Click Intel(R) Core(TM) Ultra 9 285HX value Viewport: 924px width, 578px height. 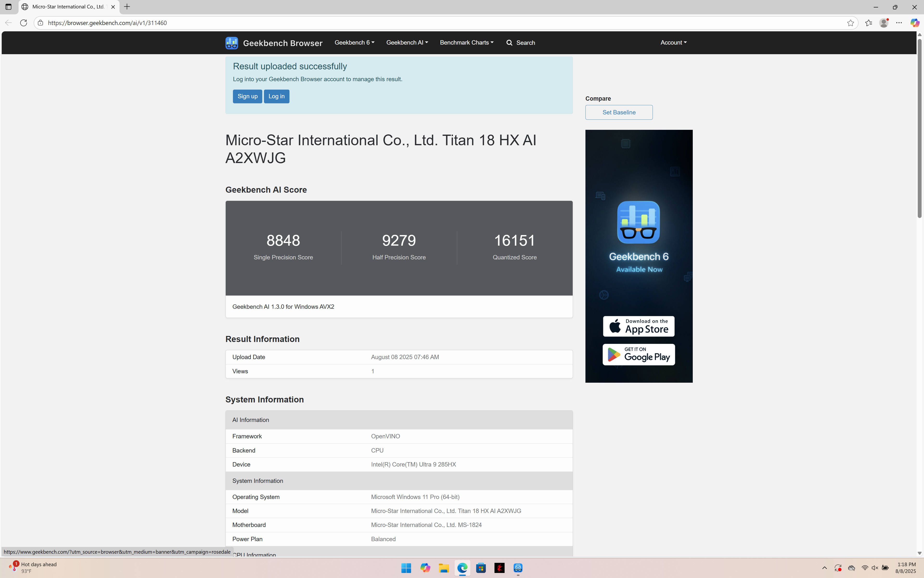point(413,465)
